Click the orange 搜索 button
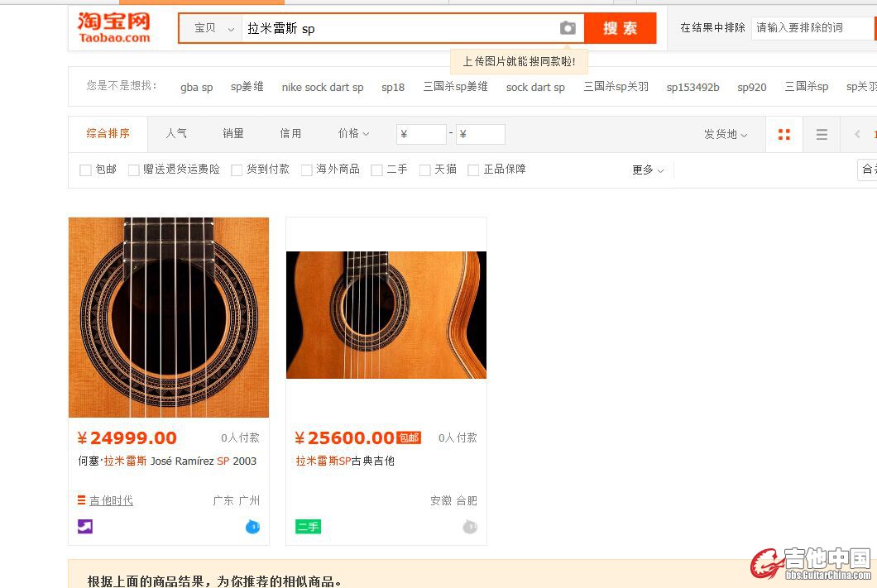 (x=621, y=28)
